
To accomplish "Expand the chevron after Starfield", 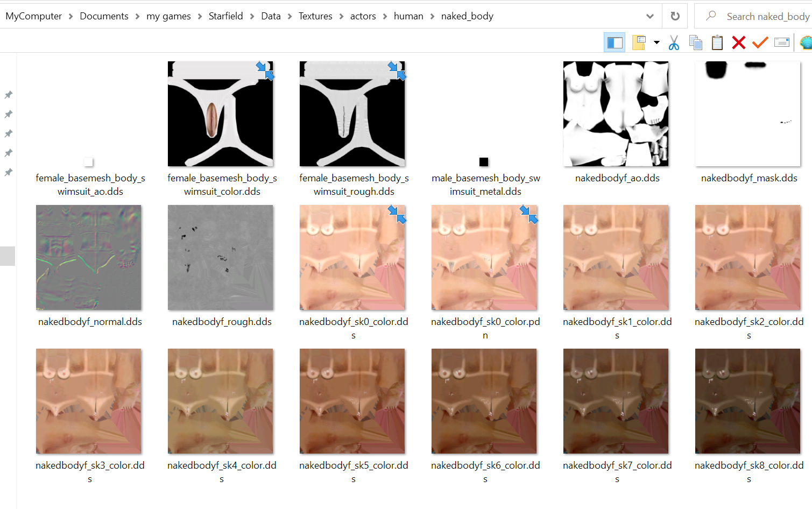I will point(252,17).
